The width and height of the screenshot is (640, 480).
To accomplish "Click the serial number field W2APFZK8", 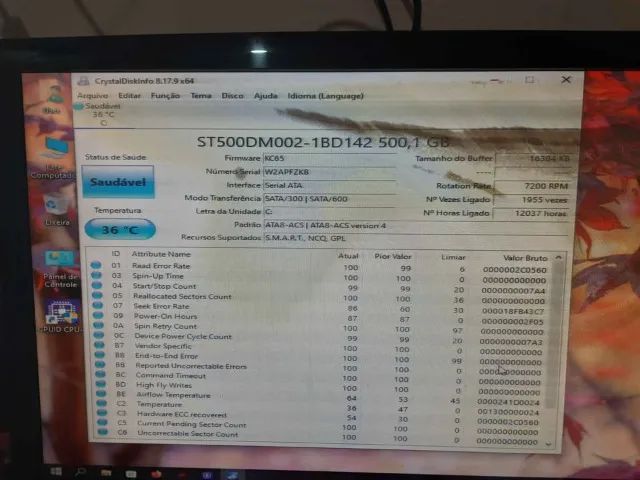I will click(329, 172).
